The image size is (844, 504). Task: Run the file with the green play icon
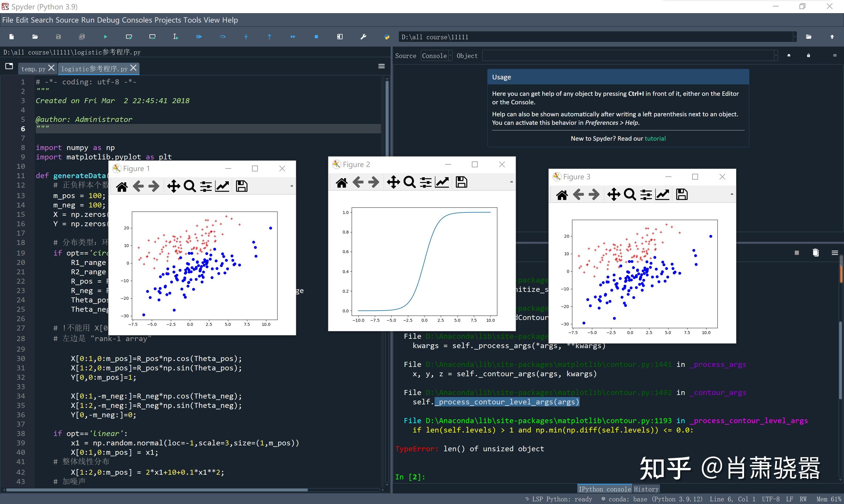105,37
